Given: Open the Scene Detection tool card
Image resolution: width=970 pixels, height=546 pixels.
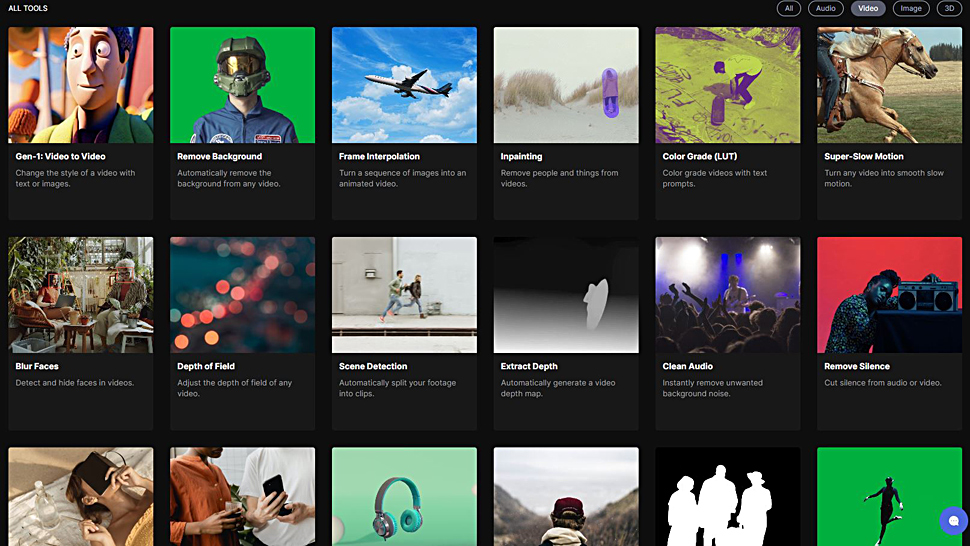Looking at the screenshot, I should pyautogui.click(x=404, y=333).
